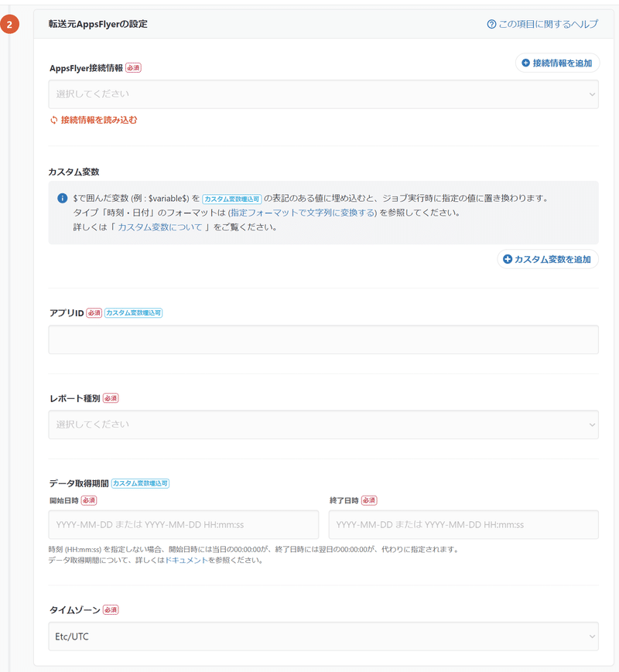Open AppsFlyer接続情報 dropdown
The width and height of the screenshot is (619, 672).
[323, 94]
